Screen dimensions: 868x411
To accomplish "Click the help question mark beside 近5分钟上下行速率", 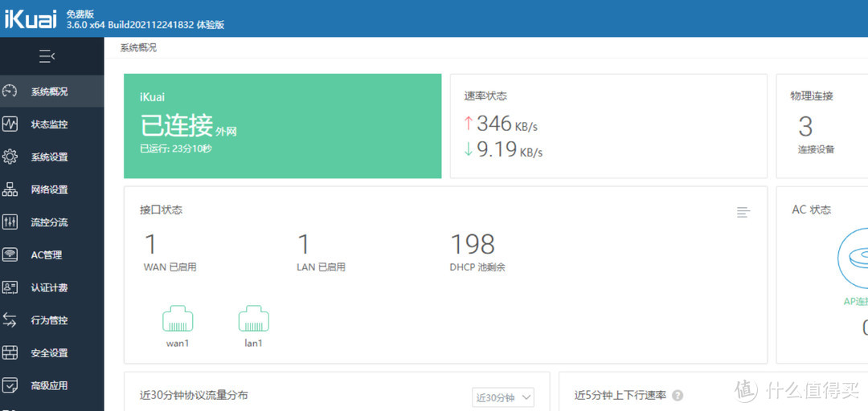I will click(x=677, y=396).
